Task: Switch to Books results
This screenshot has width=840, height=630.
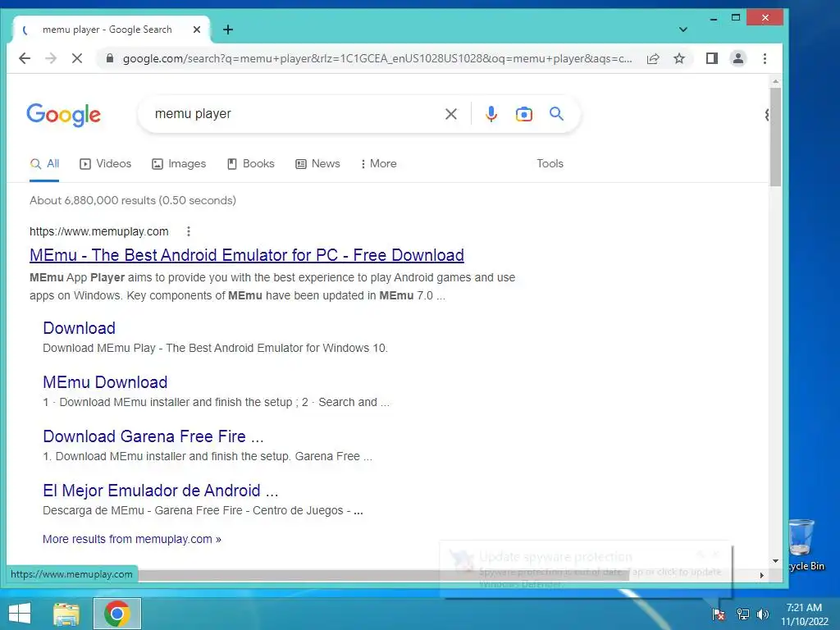Action: 251,163
